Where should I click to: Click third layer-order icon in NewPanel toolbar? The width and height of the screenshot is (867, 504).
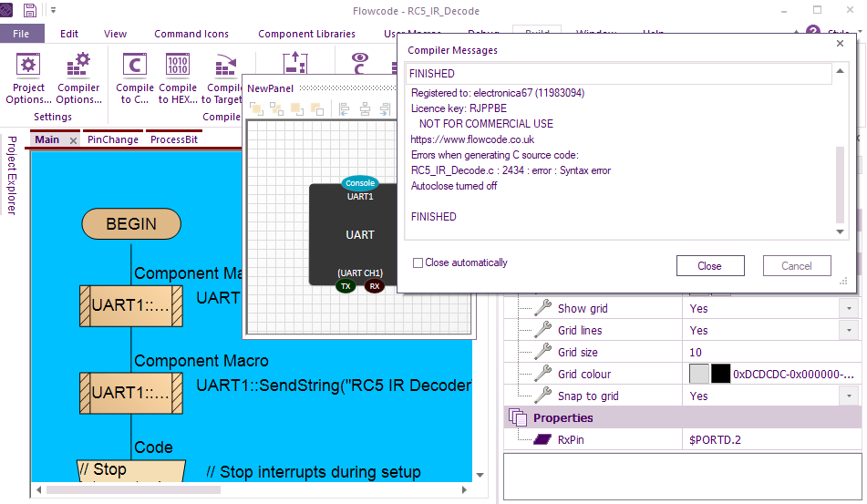(297, 108)
